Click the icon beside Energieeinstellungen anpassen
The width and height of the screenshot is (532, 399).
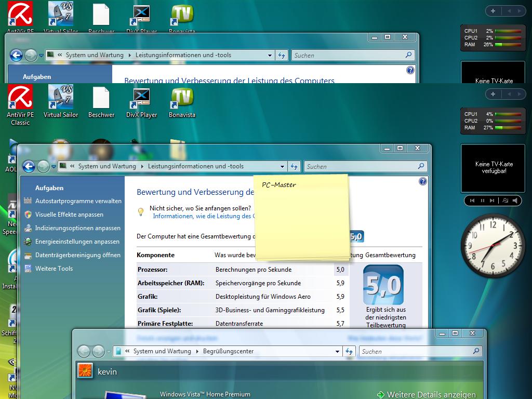click(28, 242)
